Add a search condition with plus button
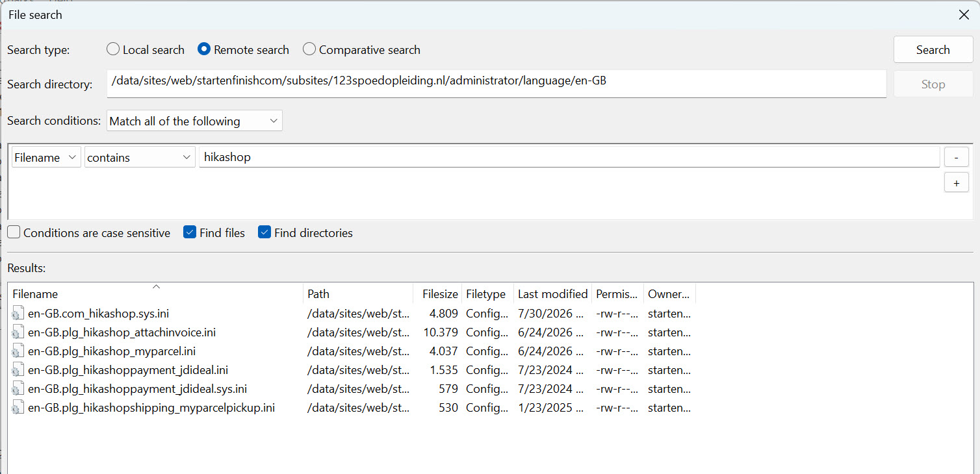 [x=956, y=183]
